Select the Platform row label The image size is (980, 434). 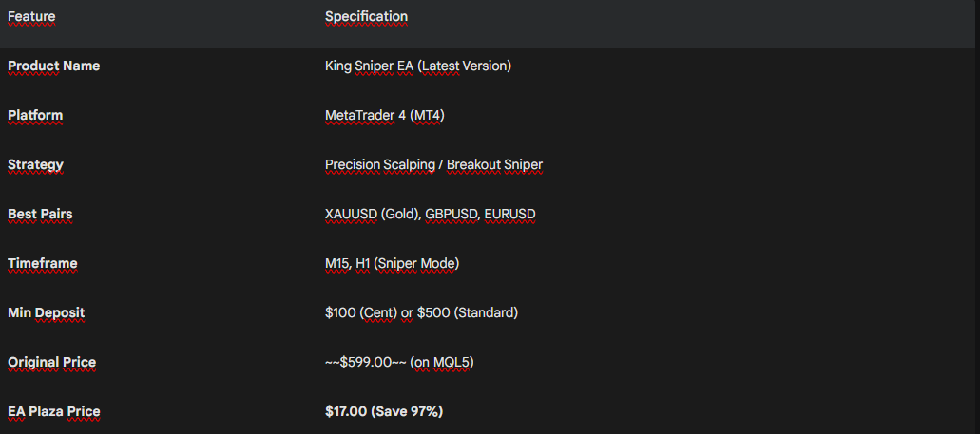pos(35,116)
